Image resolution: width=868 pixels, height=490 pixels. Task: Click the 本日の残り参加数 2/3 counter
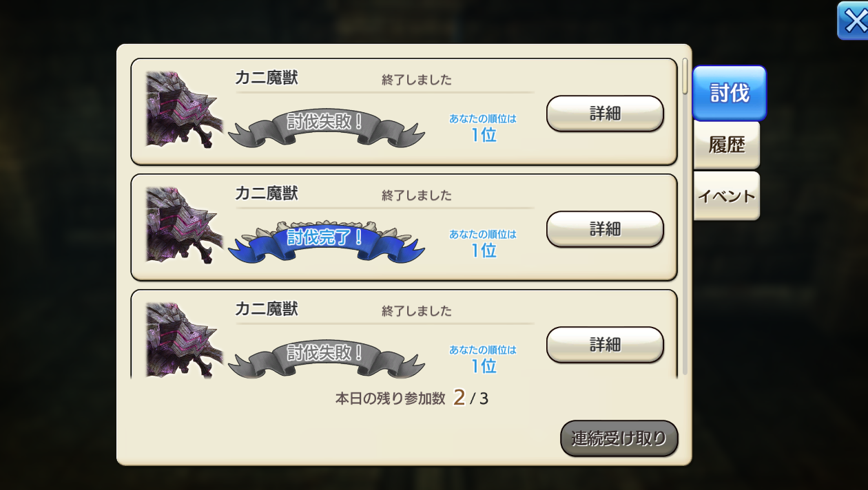click(x=412, y=398)
